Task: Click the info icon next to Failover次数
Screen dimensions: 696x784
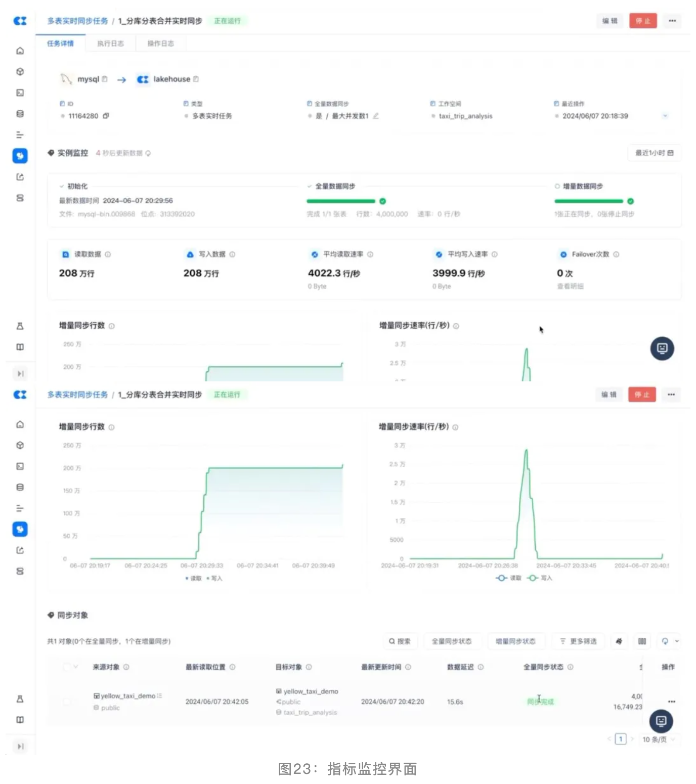Action: (616, 254)
